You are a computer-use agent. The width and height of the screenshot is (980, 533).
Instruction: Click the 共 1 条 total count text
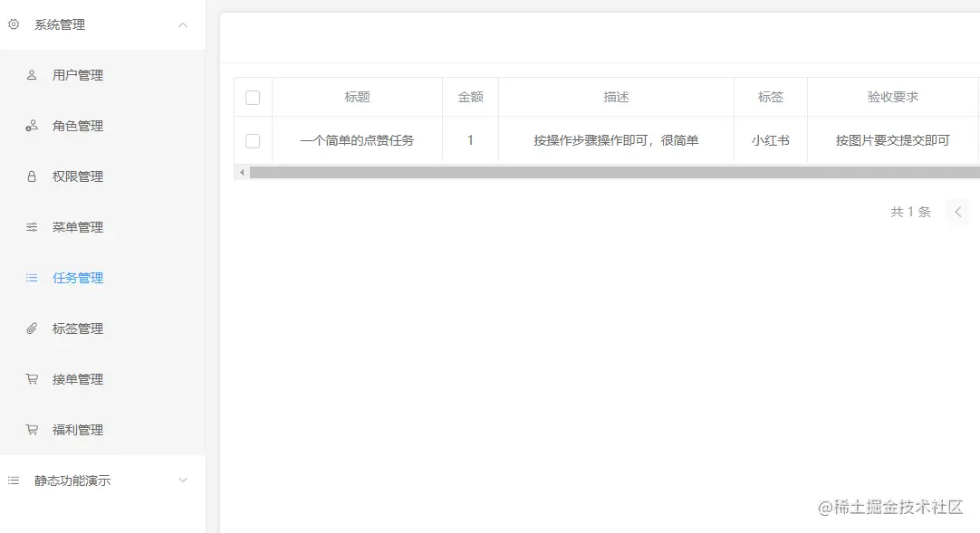[910, 212]
